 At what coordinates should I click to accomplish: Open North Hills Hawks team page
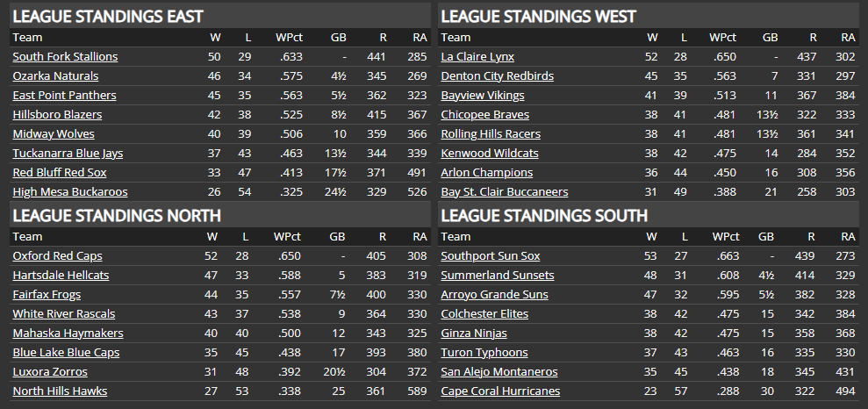(60, 391)
